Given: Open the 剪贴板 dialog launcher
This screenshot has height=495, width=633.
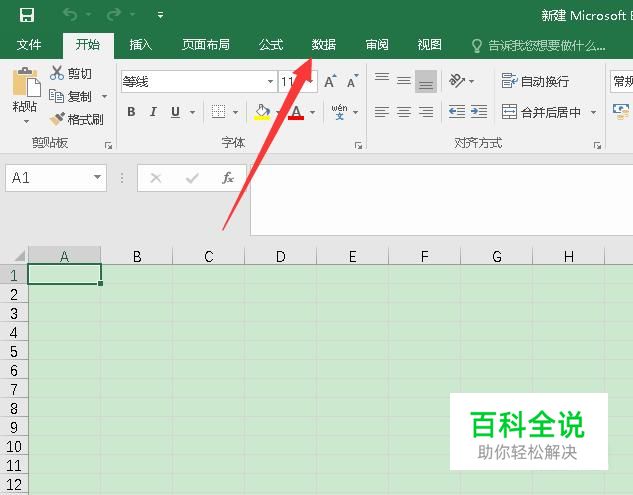Looking at the screenshot, I should [x=108, y=145].
